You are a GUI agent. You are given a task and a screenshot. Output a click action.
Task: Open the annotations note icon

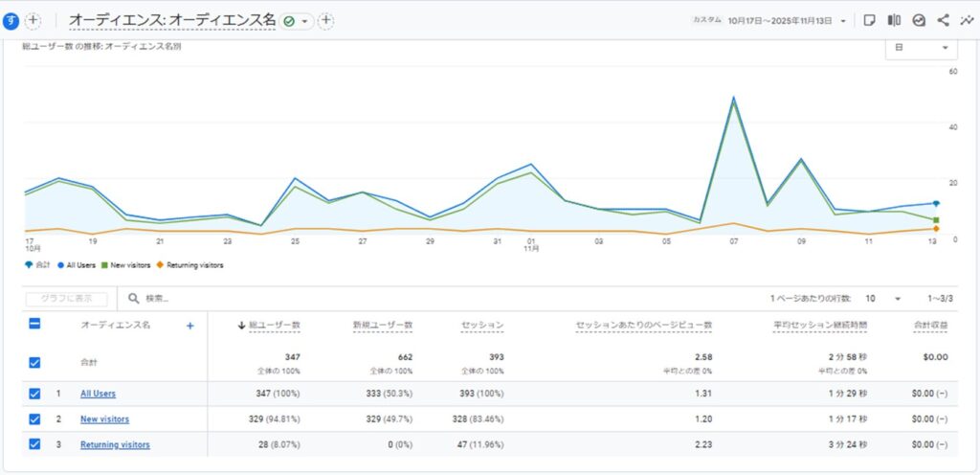point(869,20)
